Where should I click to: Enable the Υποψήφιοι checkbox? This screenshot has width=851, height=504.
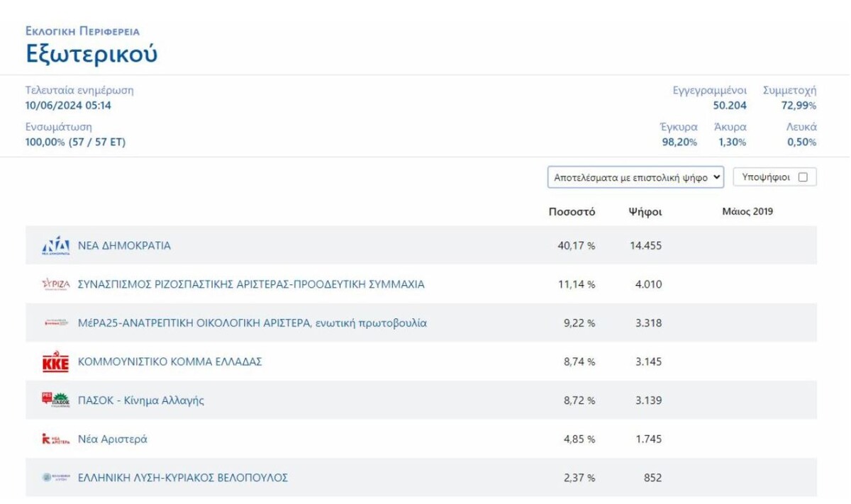click(x=803, y=177)
